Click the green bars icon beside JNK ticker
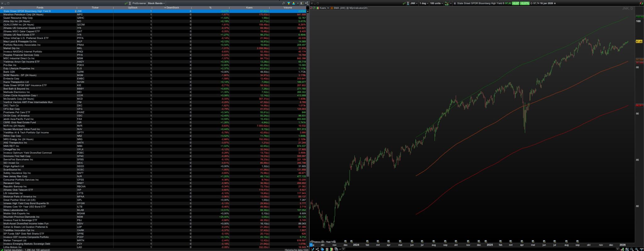 point(404,3)
